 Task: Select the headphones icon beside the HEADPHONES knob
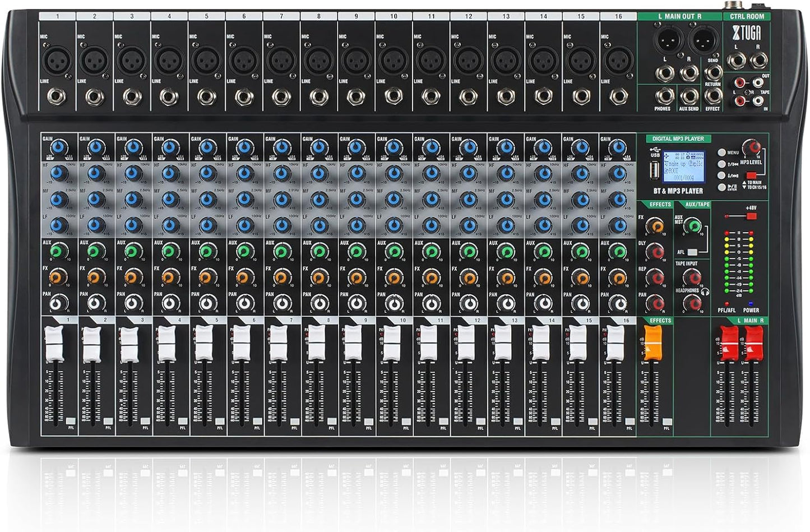(x=705, y=292)
